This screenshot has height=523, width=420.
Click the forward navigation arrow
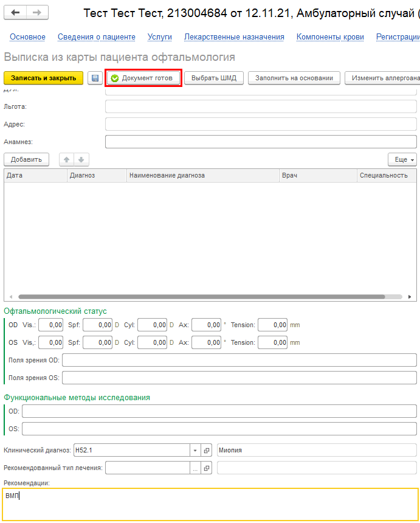click(x=38, y=13)
